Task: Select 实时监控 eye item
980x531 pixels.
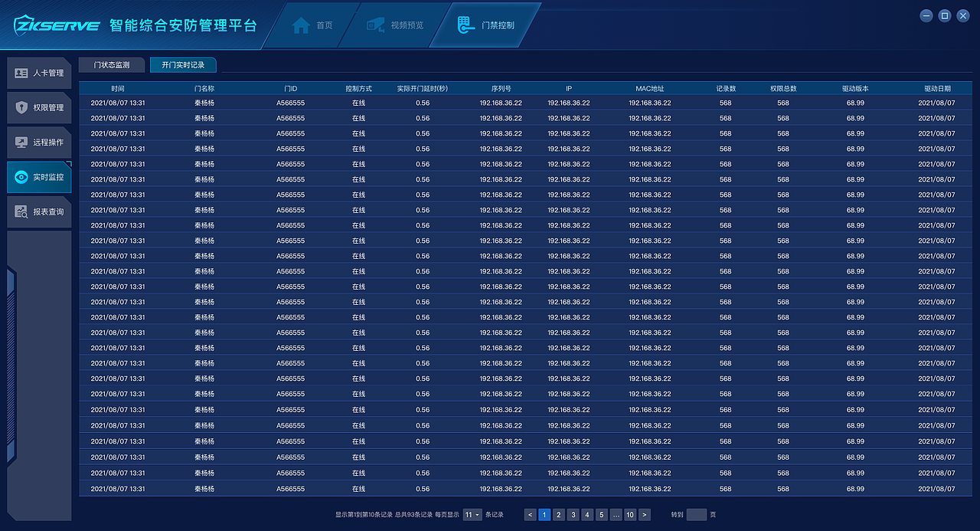Action: (39, 177)
